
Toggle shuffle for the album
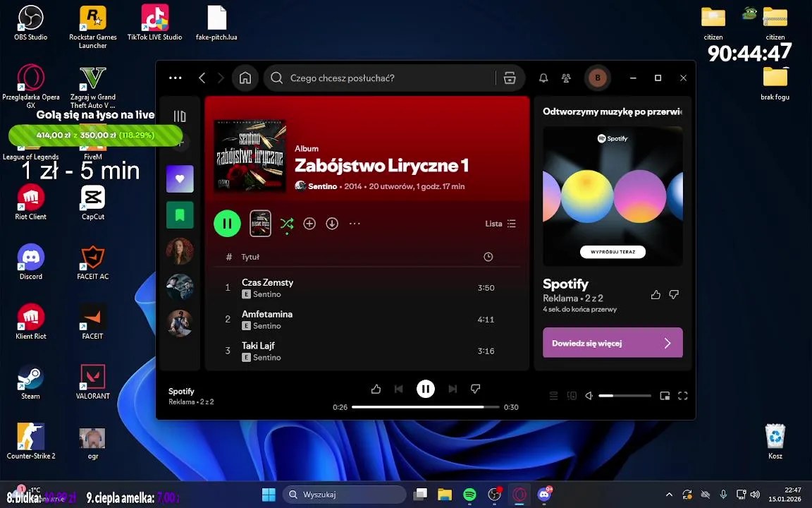point(286,224)
